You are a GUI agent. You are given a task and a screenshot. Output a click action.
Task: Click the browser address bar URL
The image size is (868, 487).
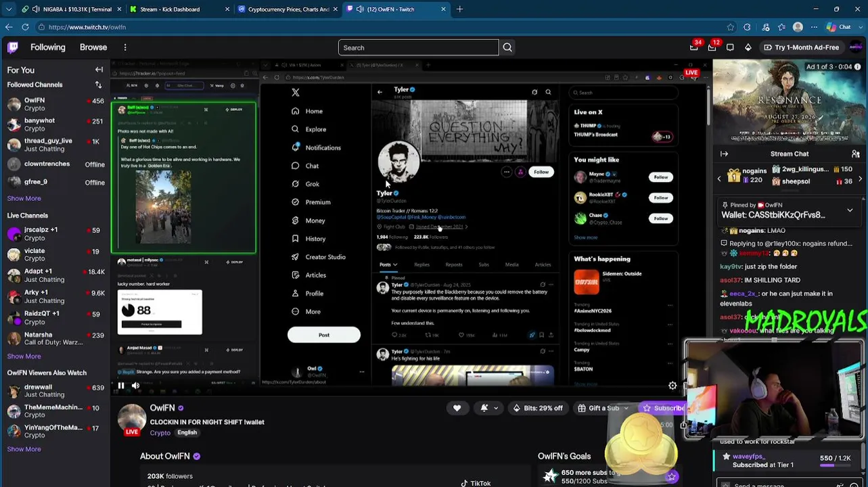click(87, 27)
